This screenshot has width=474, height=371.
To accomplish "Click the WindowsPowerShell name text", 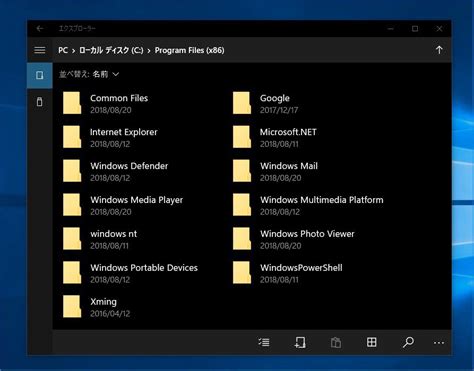I will pyautogui.click(x=301, y=268).
